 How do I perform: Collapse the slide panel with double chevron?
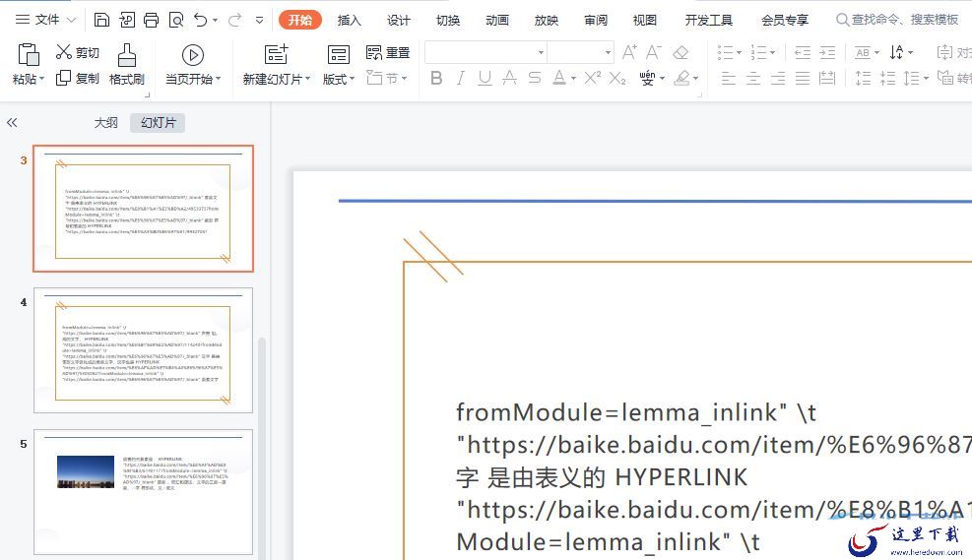[x=12, y=123]
